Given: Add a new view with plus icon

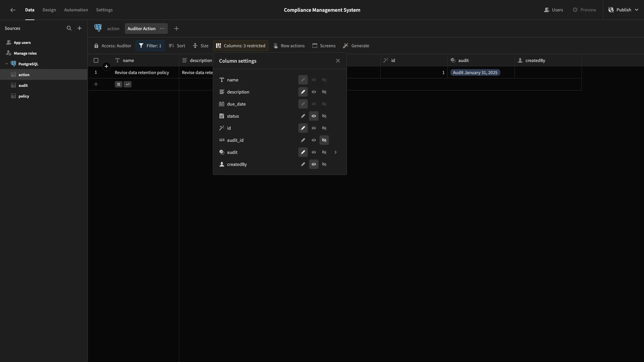Looking at the screenshot, I should tap(177, 28).
